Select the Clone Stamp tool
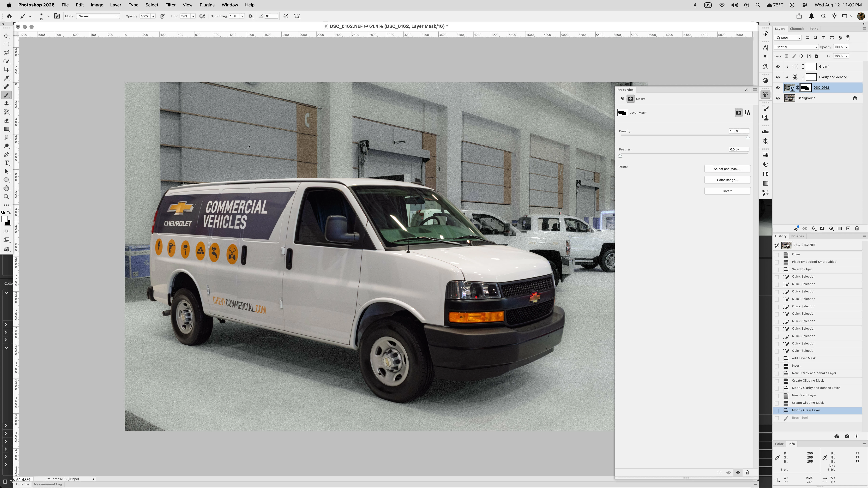Viewport: 868px width, 488px height. click(6, 104)
